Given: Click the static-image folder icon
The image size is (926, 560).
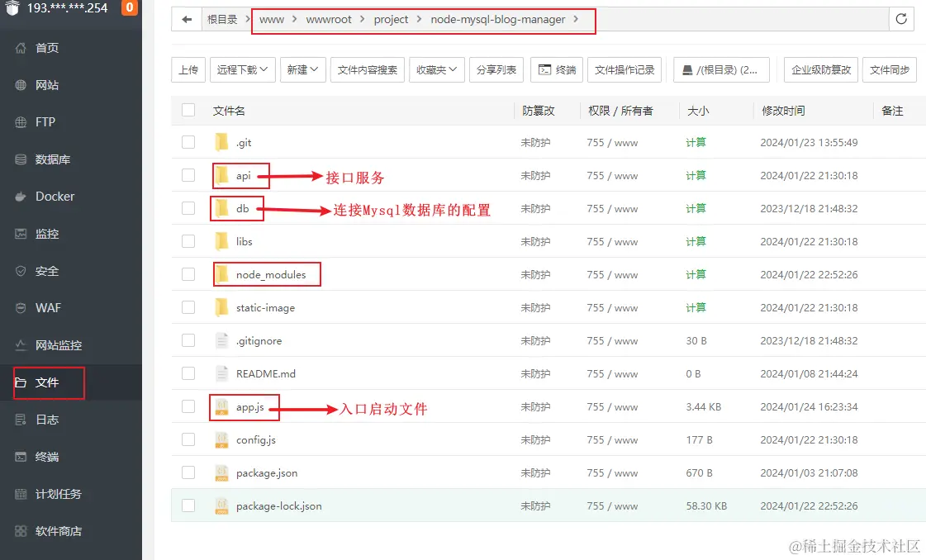Looking at the screenshot, I should [221, 308].
